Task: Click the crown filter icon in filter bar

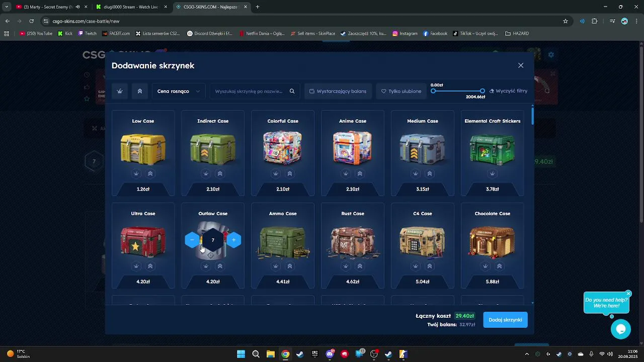Action: tap(120, 91)
